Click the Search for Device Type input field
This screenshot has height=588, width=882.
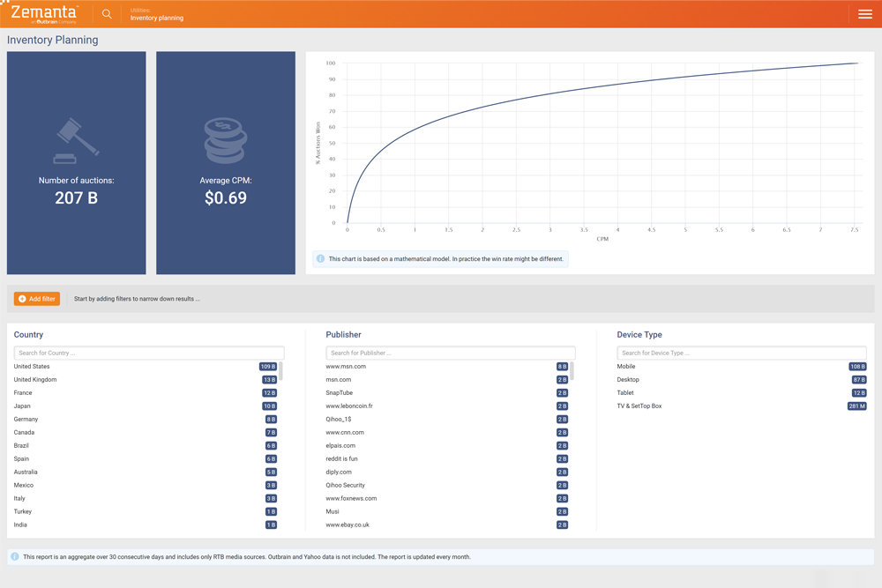click(741, 352)
